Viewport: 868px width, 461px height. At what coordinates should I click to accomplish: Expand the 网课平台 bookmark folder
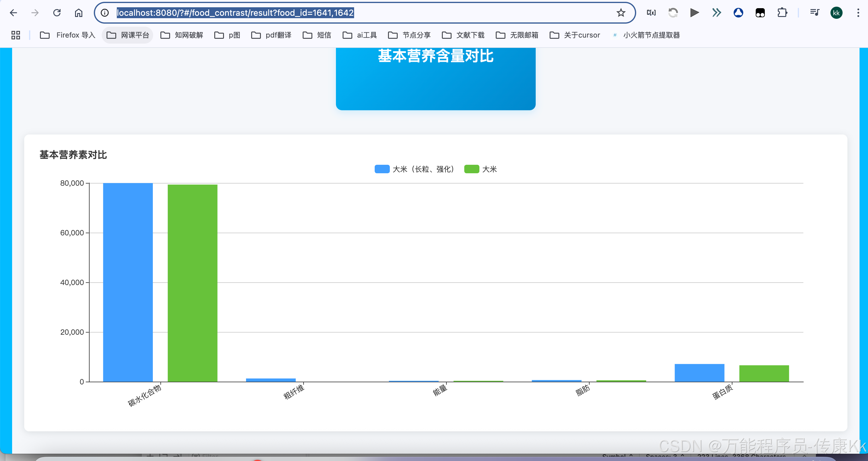click(128, 35)
